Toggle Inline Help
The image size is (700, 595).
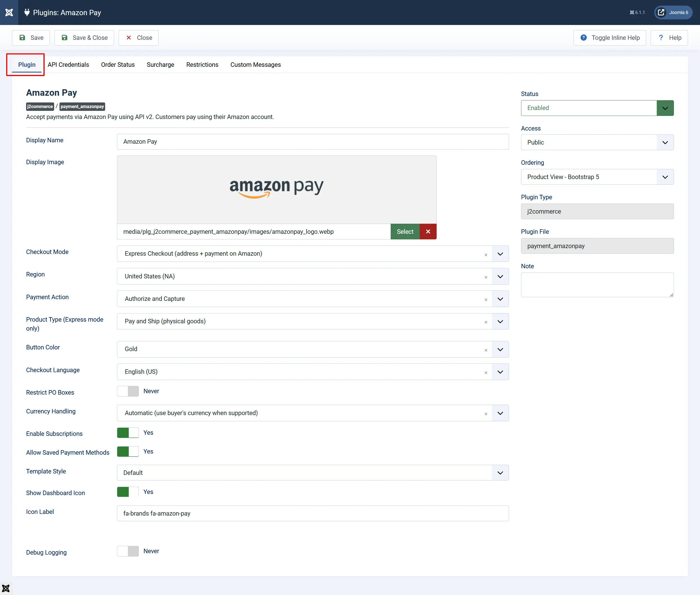pos(610,38)
